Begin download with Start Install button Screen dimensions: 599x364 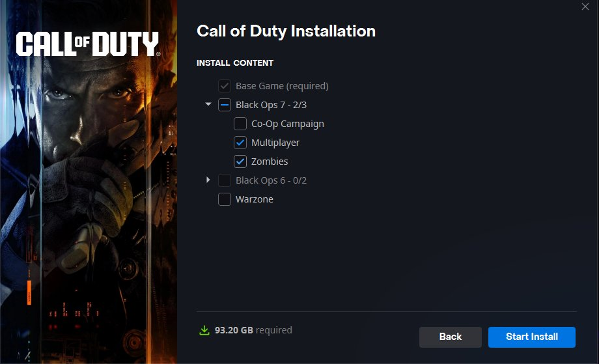(x=532, y=337)
